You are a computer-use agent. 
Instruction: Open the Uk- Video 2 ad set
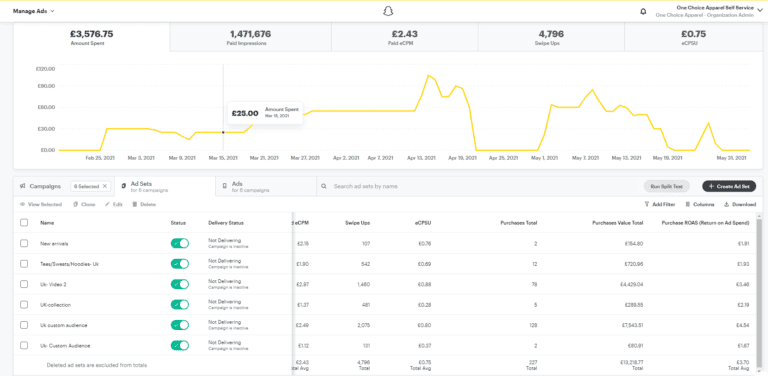(53, 284)
